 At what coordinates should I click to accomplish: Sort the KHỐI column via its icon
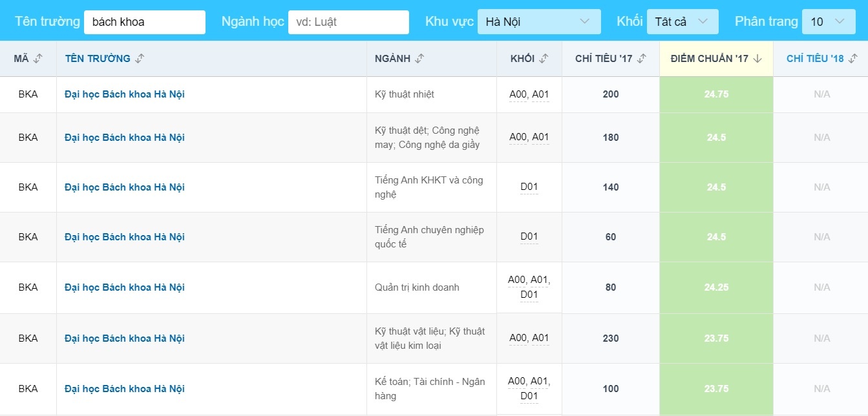point(544,59)
